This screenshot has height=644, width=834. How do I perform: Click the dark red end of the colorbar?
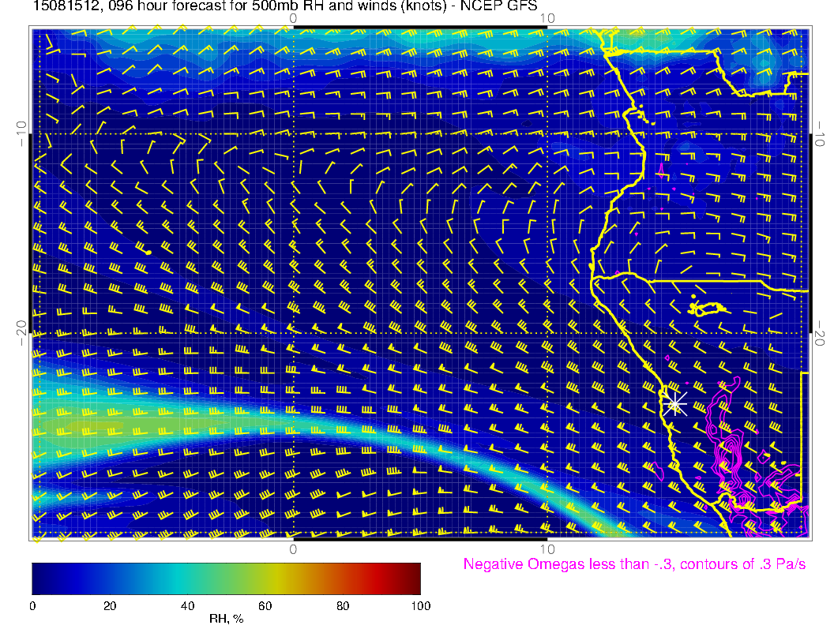(412, 578)
